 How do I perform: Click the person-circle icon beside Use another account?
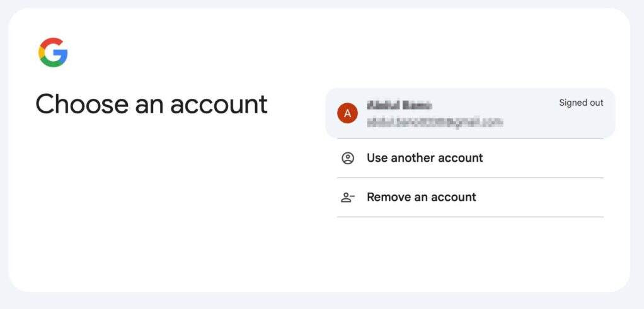coord(348,158)
